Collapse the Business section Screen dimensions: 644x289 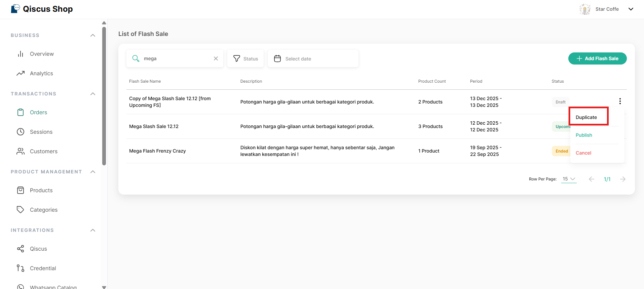point(93,35)
